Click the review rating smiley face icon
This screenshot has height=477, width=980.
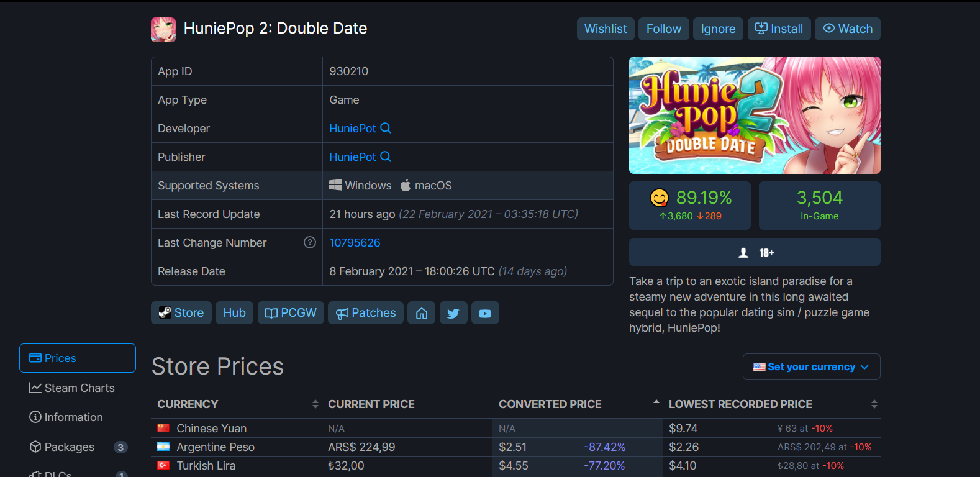pos(660,198)
